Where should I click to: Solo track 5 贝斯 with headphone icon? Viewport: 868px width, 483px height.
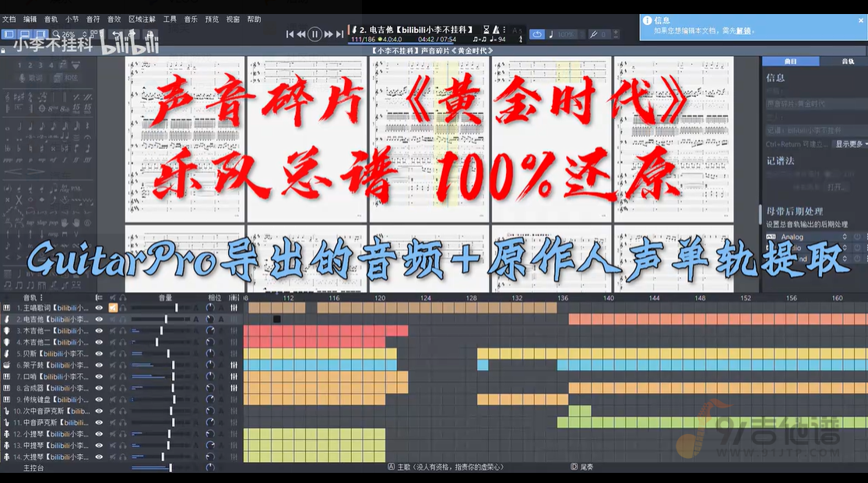(123, 354)
